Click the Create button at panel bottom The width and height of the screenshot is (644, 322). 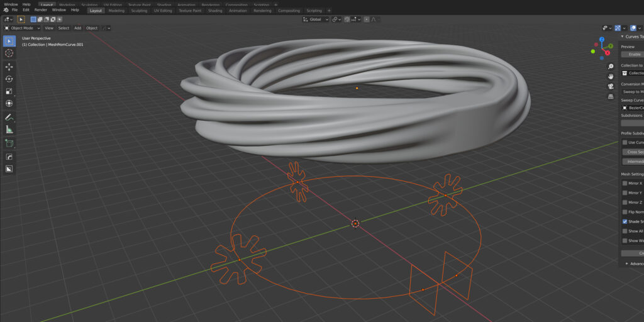point(633,253)
